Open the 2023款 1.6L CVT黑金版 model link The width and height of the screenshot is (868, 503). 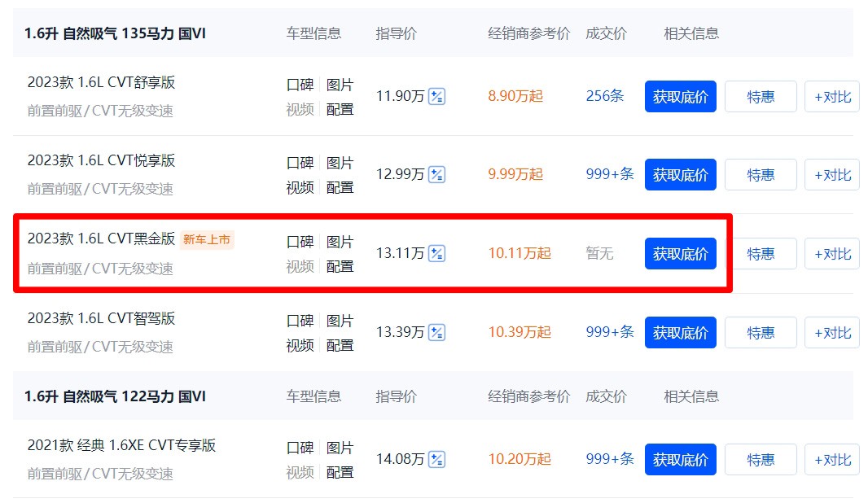tap(101, 238)
